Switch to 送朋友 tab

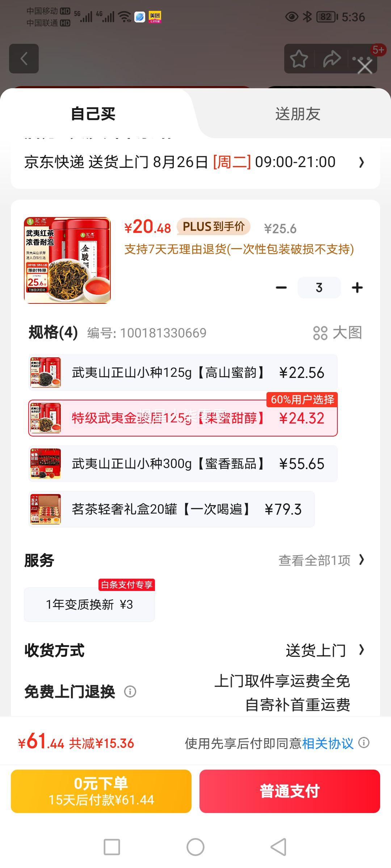tap(298, 114)
